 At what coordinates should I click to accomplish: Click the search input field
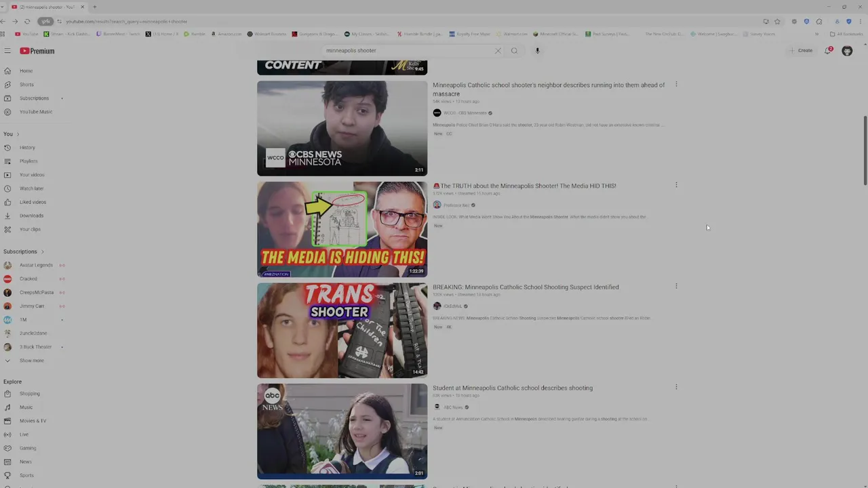pos(409,51)
